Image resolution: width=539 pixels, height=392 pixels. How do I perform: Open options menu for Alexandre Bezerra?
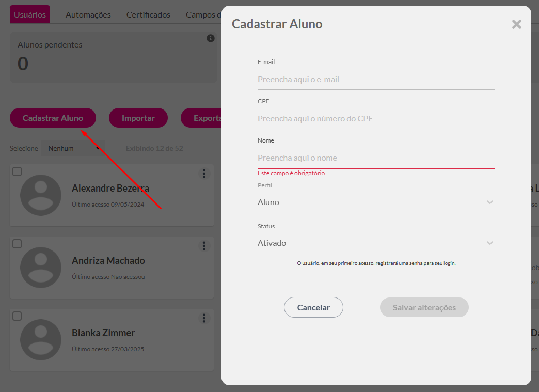click(x=204, y=174)
